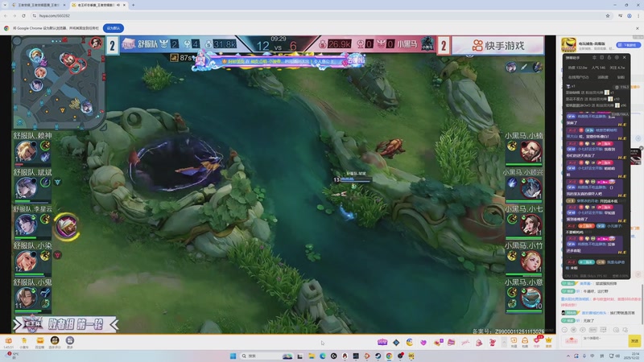The image size is (644, 362).
Task: Click the bag package icon in gift bar
Action: 525,341
